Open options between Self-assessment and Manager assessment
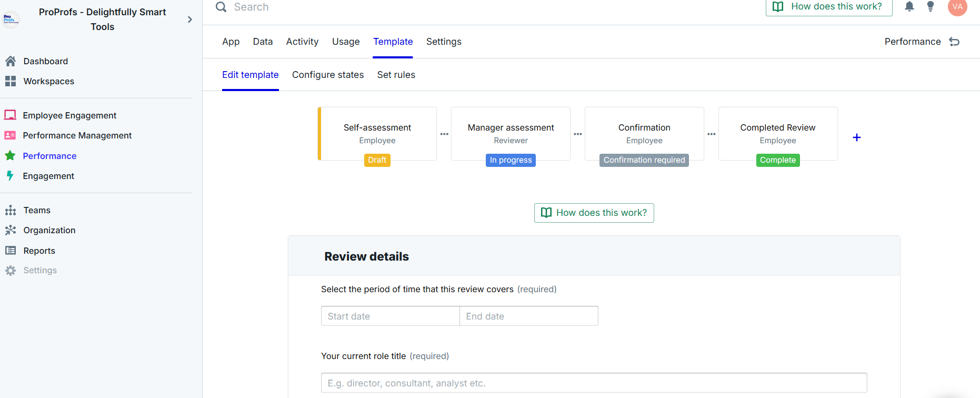 (444, 134)
